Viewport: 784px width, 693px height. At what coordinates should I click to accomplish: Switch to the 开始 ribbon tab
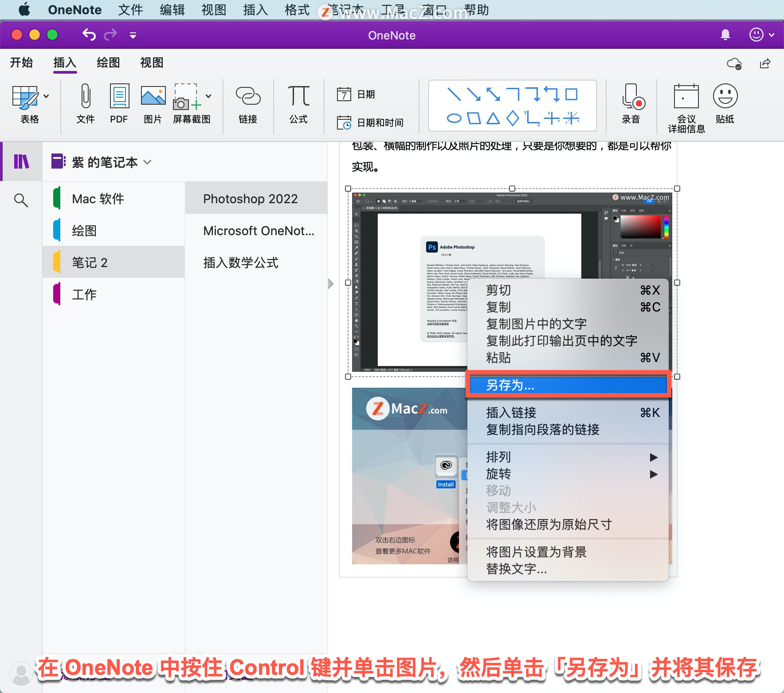point(21,63)
